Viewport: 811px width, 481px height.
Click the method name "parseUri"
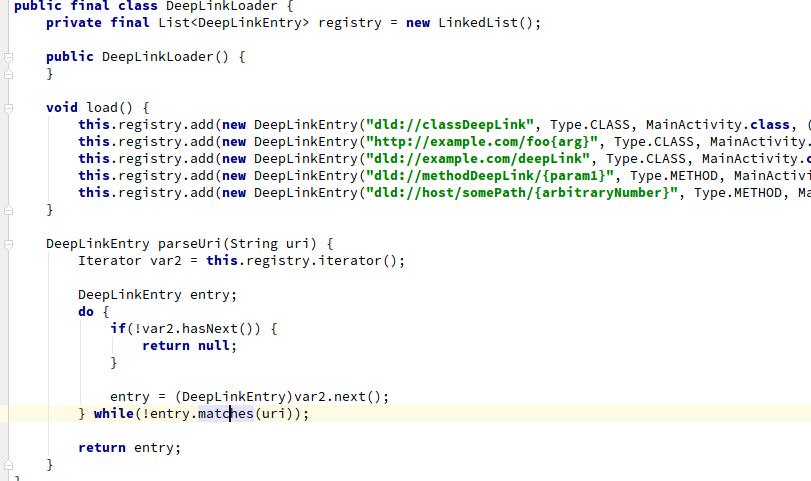click(x=190, y=244)
